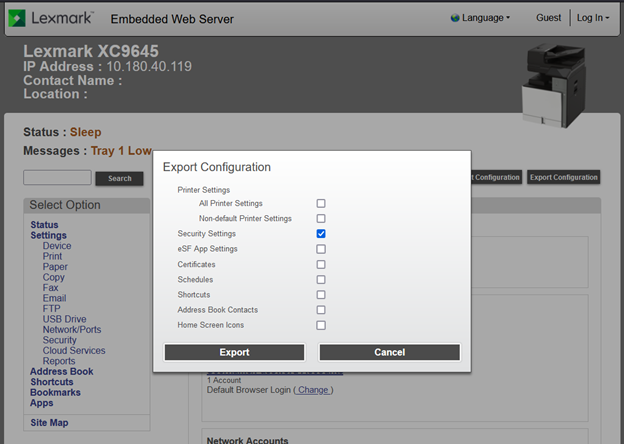Image resolution: width=624 pixels, height=444 pixels.
Task: Uncheck the Security Settings checkbox
Action: point(321,234)
